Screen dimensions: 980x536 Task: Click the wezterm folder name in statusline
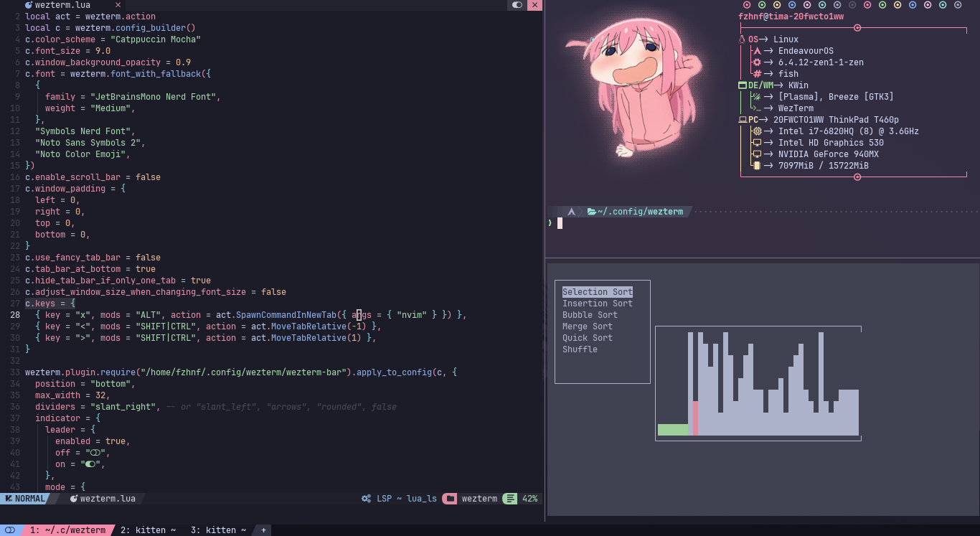pos(479,499)
